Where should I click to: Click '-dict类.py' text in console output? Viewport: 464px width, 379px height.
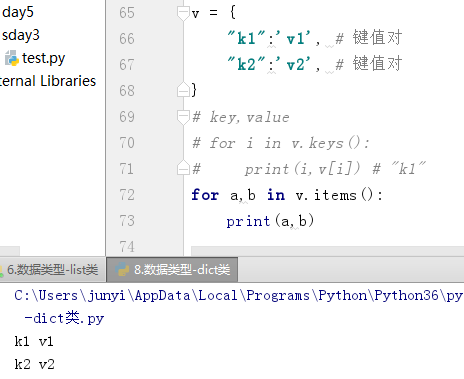64,318
